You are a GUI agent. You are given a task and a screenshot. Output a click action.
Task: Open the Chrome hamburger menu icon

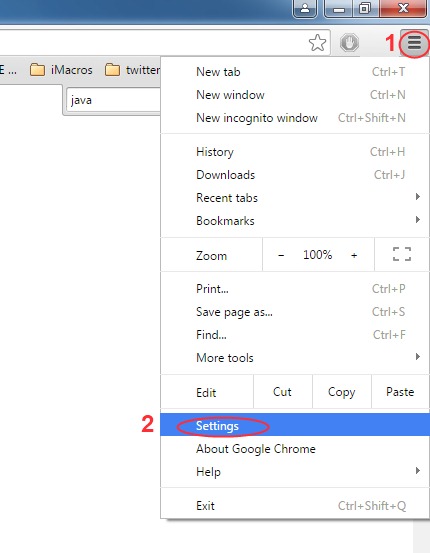point(414,43)
